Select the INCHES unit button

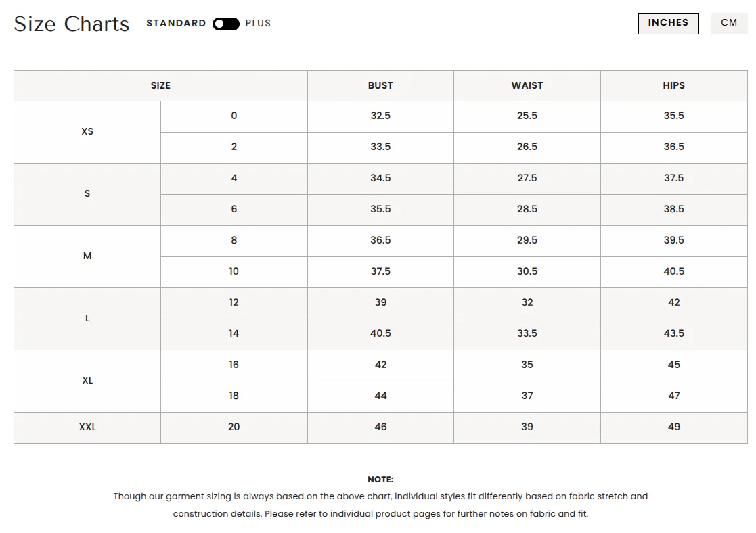point(668,23)
